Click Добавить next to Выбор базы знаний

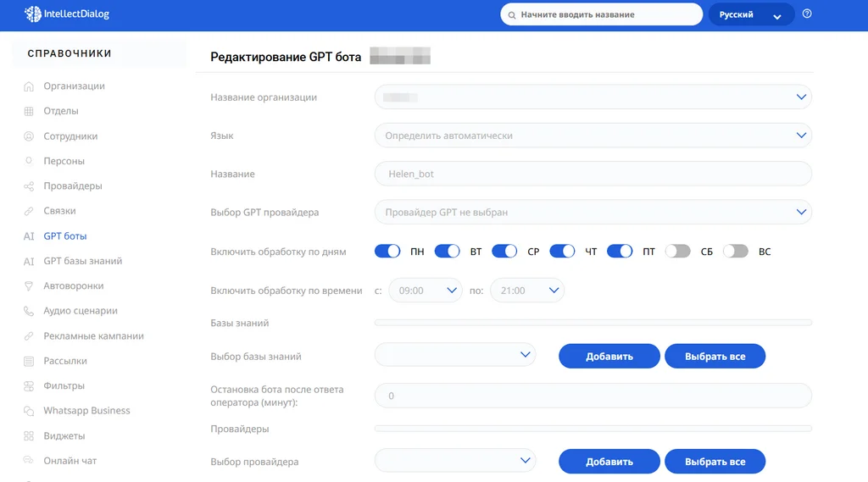point(609,357)
